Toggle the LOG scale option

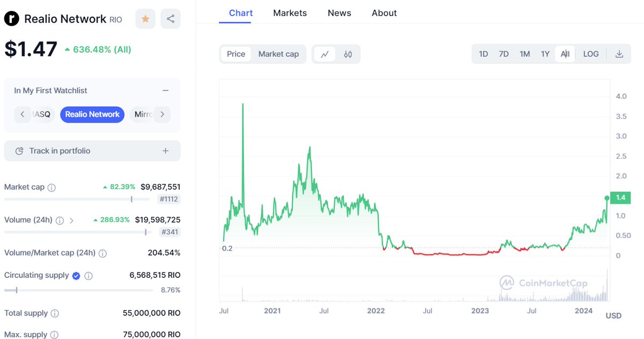591,54
